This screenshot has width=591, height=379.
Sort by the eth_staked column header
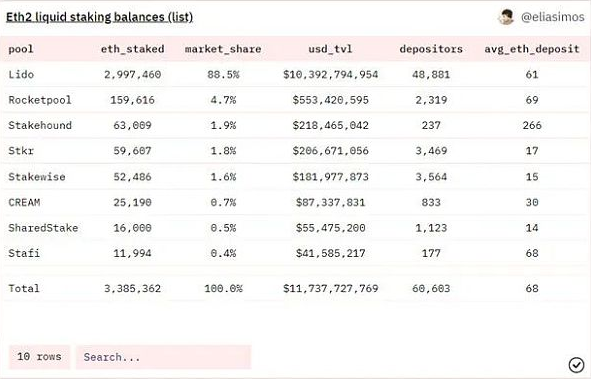(132, 49)
